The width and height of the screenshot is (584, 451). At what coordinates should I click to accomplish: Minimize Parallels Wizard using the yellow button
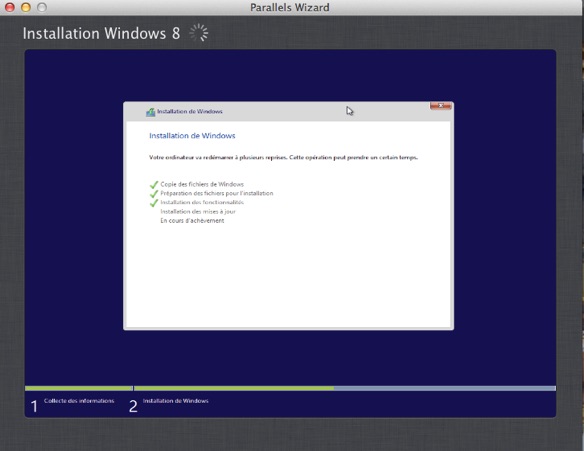click(26, 7)
